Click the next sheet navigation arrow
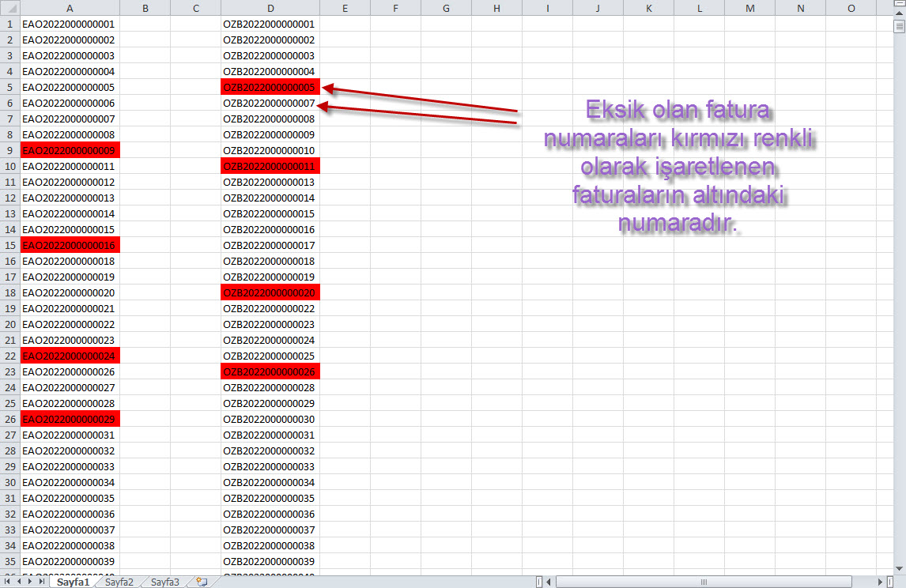The width and height of the screenshot is (906, 588). 30,582
